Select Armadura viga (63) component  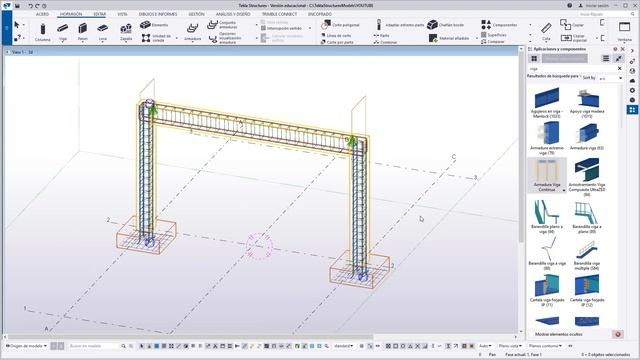point(587,137)
